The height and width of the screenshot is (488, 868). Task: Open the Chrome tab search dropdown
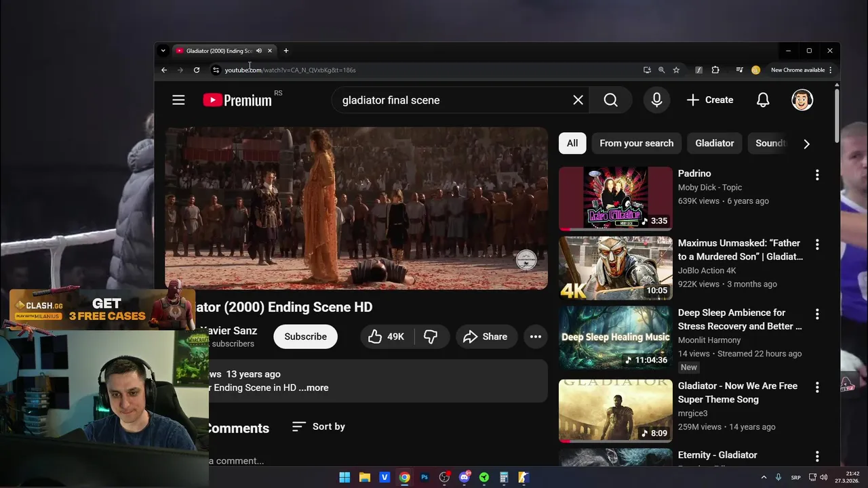(x=163, y=51)
